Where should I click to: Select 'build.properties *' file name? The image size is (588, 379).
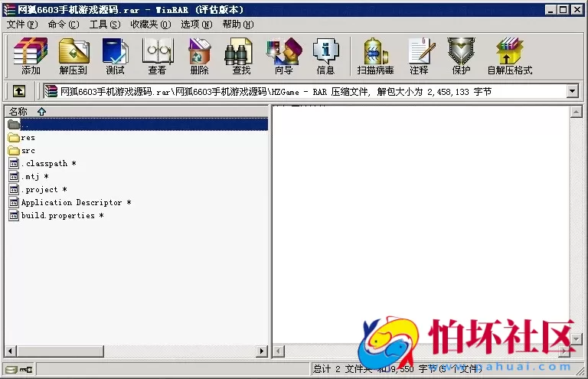tap(62, 216)
